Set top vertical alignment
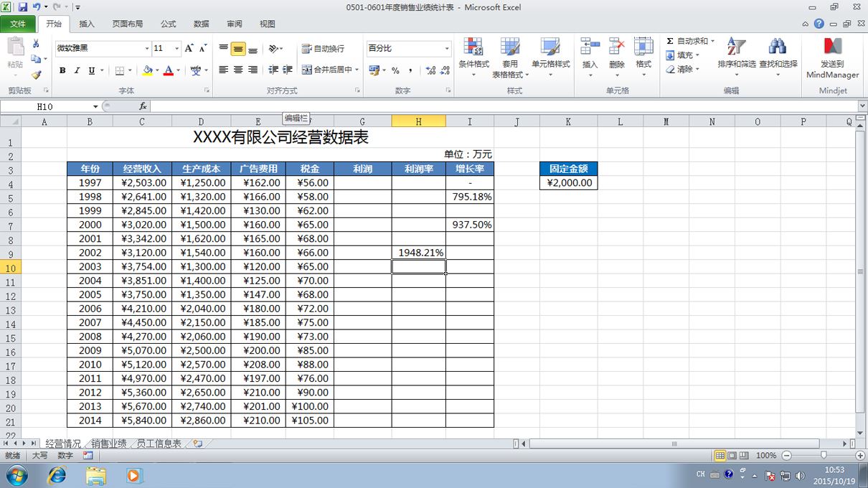The image size is (868, 488). tap(224, 48)
